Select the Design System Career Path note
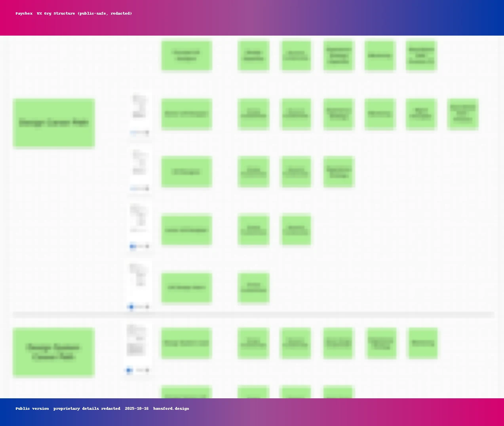This screenshot has width=504, height=426. 53,352
